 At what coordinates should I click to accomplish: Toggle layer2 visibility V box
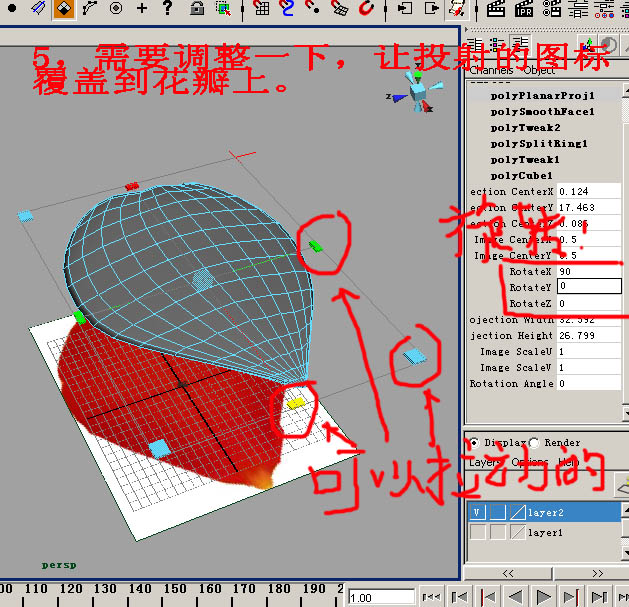[x=477, y=512]
